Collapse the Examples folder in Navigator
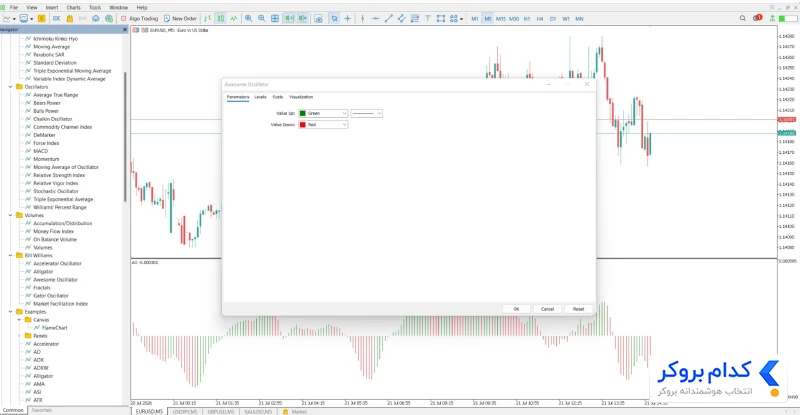The height and width of the screenshot is (415, 800). [x=10, y=312]
